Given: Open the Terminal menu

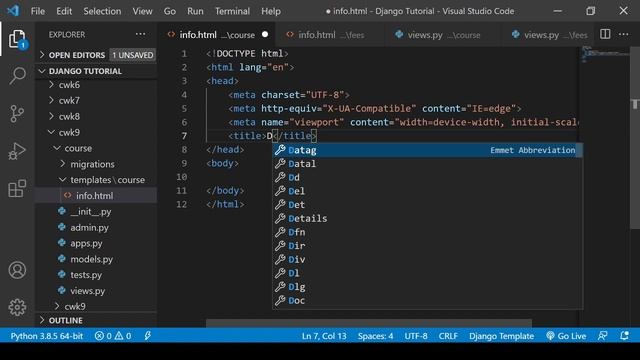Looking at the screenshot, I should pyautogui.click(x=232, y=11).
